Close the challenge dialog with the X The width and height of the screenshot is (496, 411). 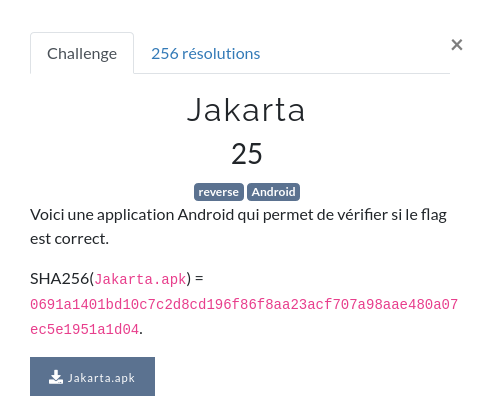coord(457,45)
